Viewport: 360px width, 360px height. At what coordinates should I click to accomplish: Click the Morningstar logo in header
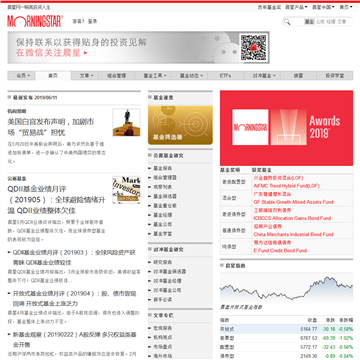35,21
